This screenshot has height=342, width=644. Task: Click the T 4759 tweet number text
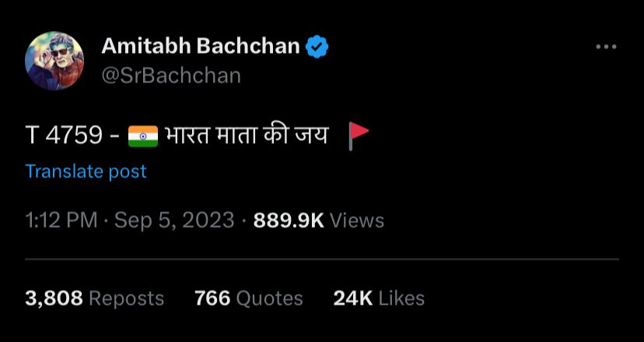tap(64, 135)
